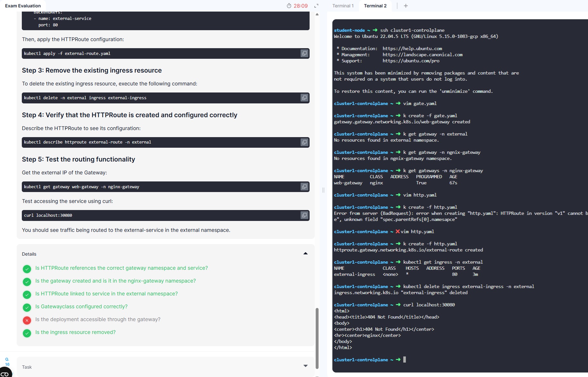Open the chat widget icon at bottom left

[x=5, y=373]
